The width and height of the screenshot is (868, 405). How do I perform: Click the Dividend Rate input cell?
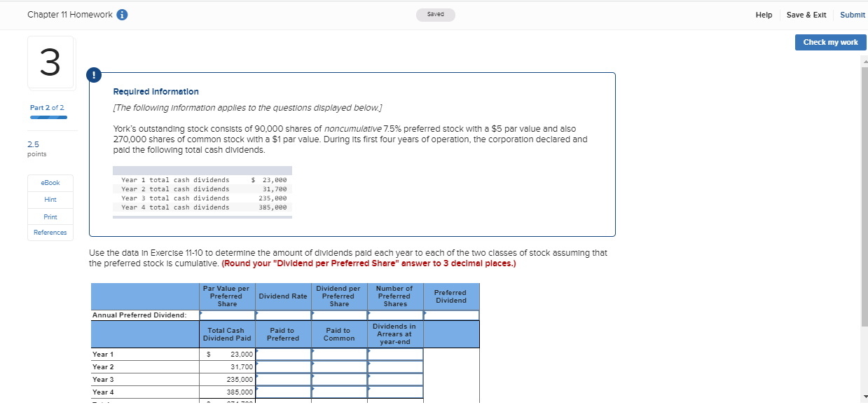(283, 315)
